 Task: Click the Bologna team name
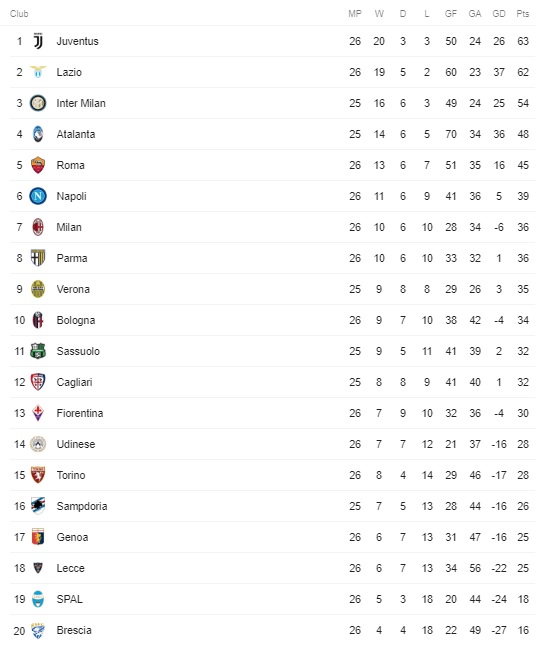tap(76, 320)
